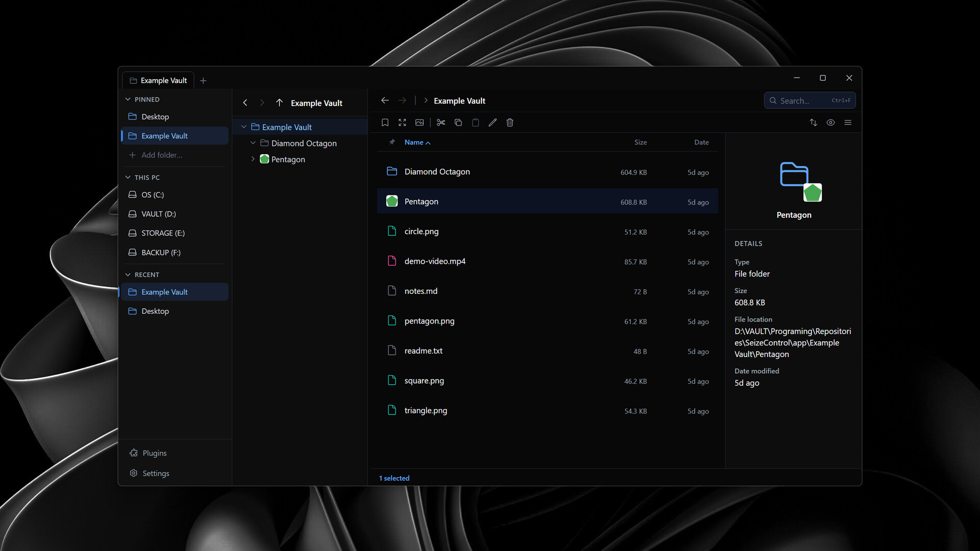This screenshot has height=551, width=980.
Task: Click the scissors cut icon
Action: pos(441,122)
